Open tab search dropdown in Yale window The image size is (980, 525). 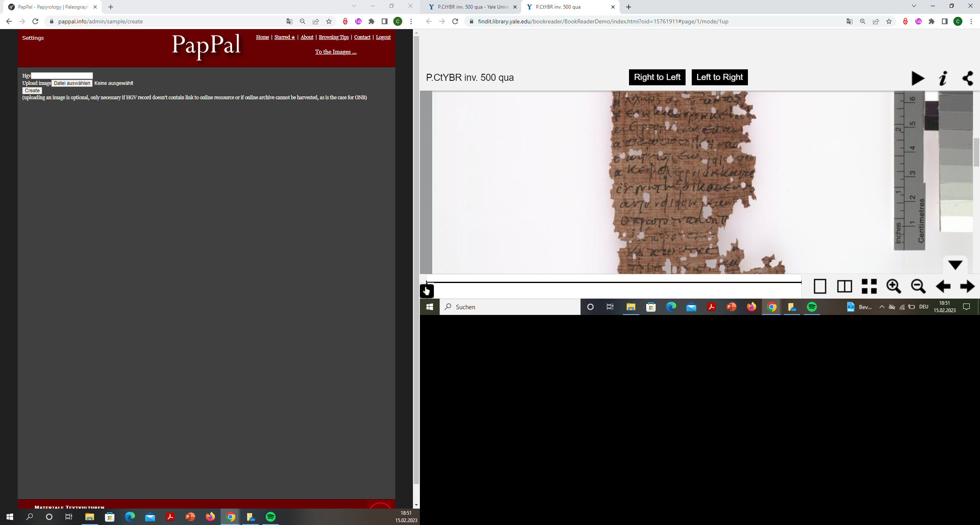click(x=914, y=6)
